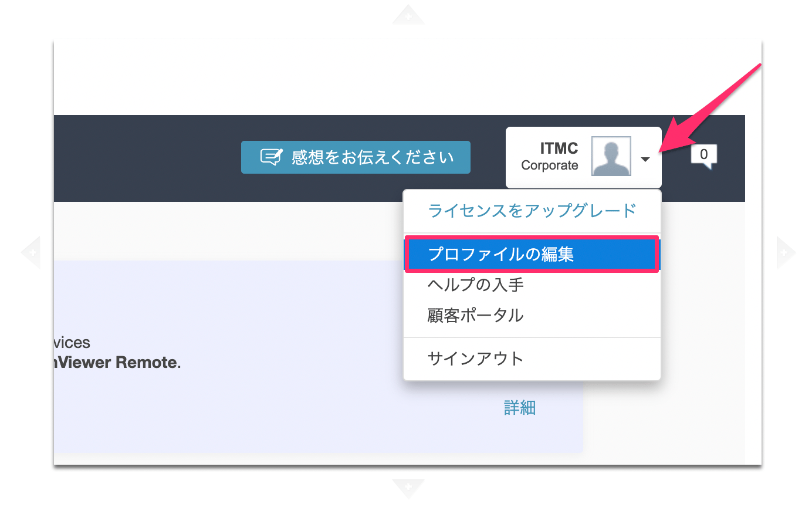The width and height of the screenshot is (812, 514).
Task: Click the left image navigation arrow
Action: click(x=31, y=253)
